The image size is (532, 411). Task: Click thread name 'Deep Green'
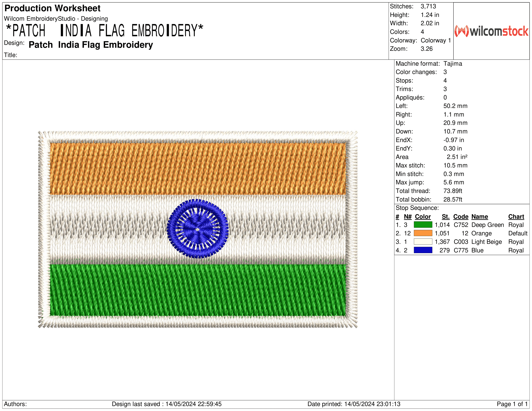[488, 225]
